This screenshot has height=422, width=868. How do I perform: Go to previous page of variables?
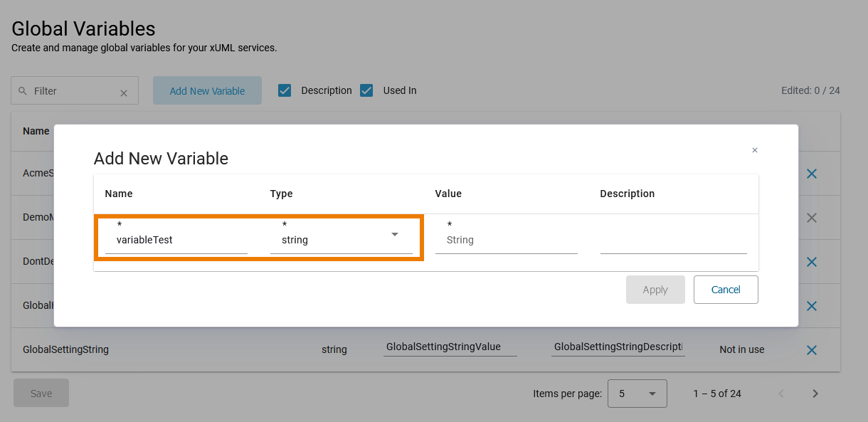781,394
